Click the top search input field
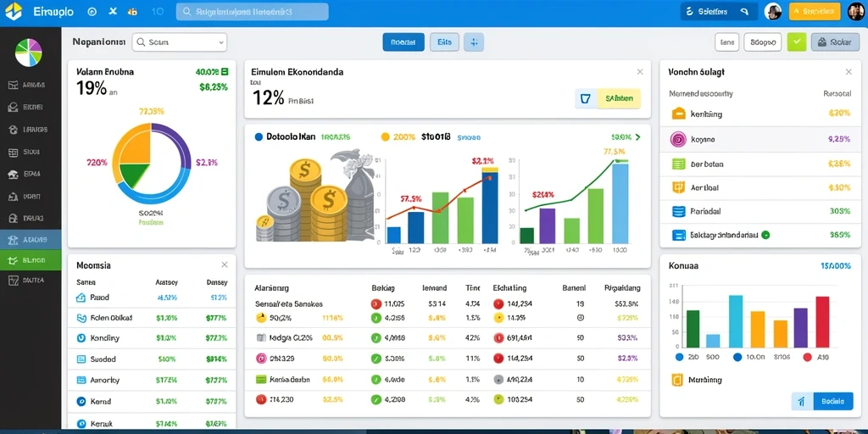This screenshot has height=434, width=868. pyautogui.click(x=253, y=12)
